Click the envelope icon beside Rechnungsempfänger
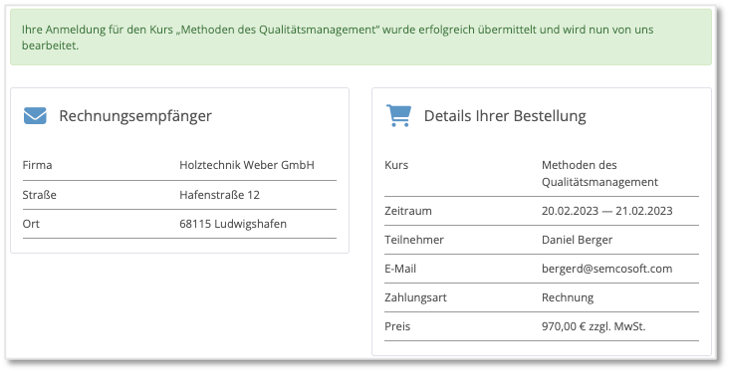This screenshot has height=372, width=730. [35, 116]
